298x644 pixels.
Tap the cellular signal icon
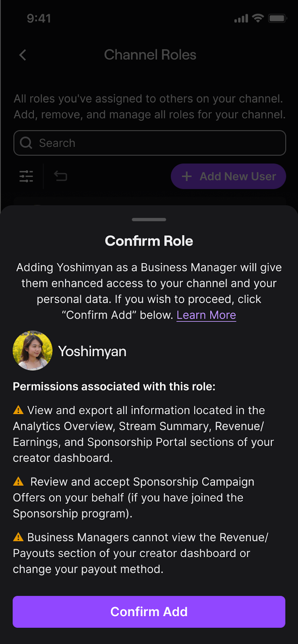[241, 19]
